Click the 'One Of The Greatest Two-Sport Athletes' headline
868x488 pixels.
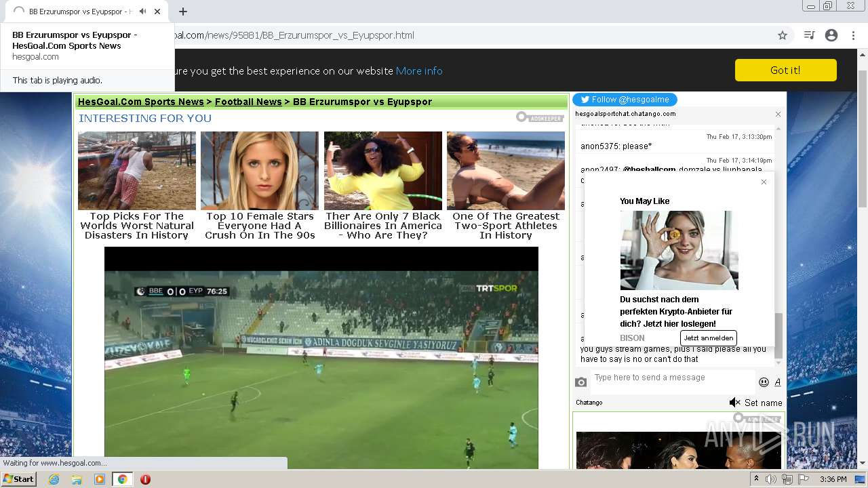click(506, 226)
